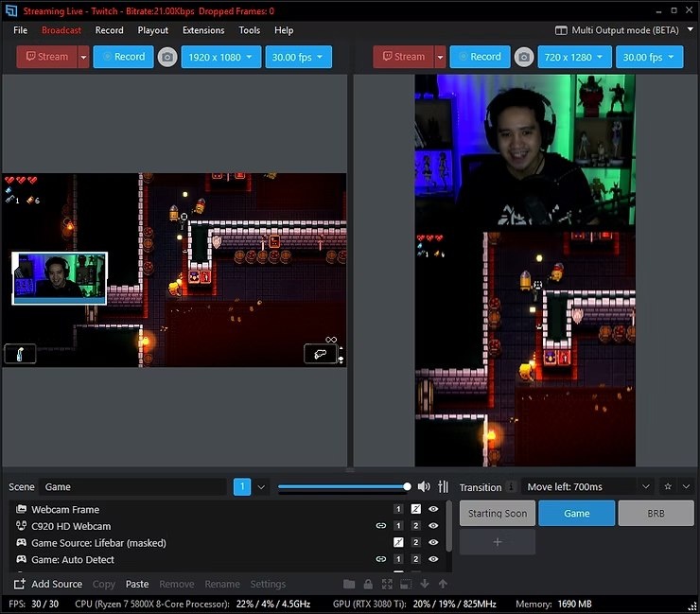Click the Record button for 720 x 1280 output
700x614 pixels.
point(480,57)
